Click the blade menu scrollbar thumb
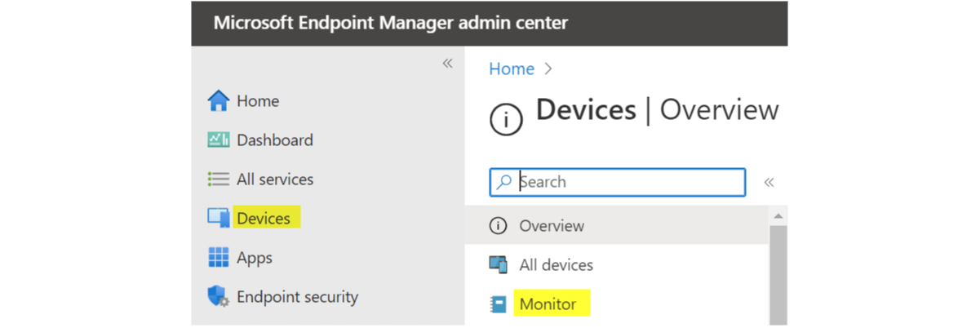The image size is (980, 328). pos(778,275)
